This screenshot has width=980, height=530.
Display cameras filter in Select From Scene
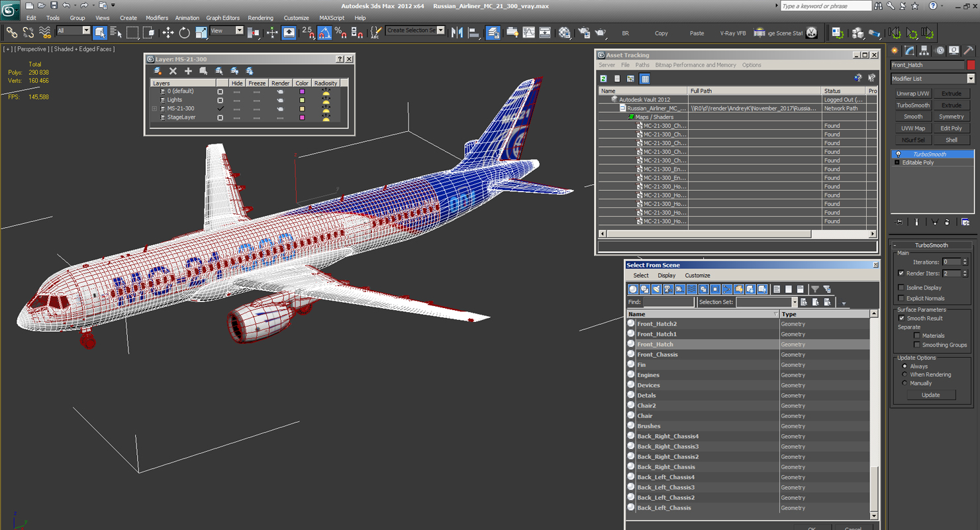(668, 289)
